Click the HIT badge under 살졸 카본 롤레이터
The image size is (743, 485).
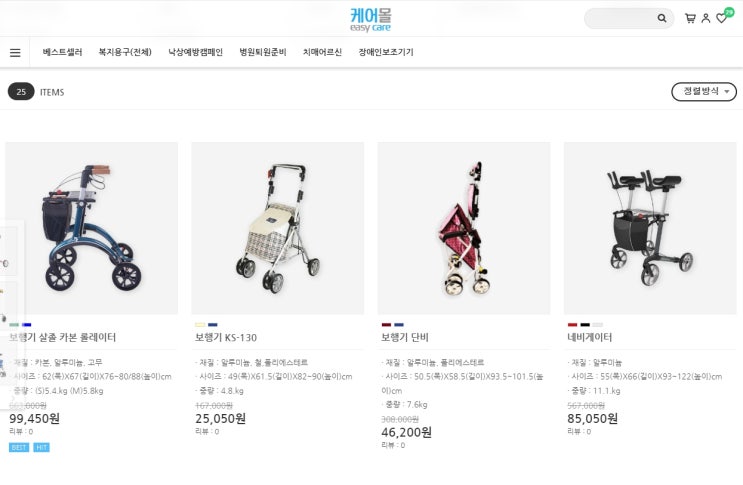(x=41, y=448)
